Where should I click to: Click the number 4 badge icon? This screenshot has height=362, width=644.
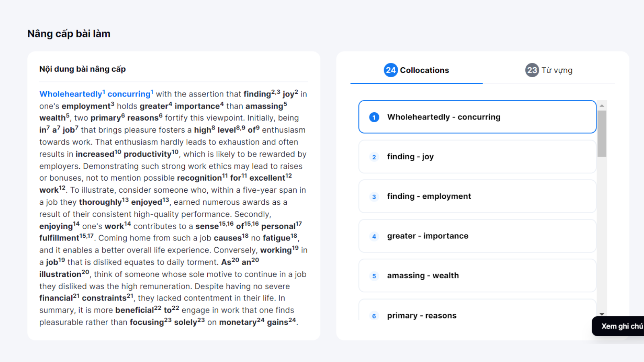pos(374,237)
